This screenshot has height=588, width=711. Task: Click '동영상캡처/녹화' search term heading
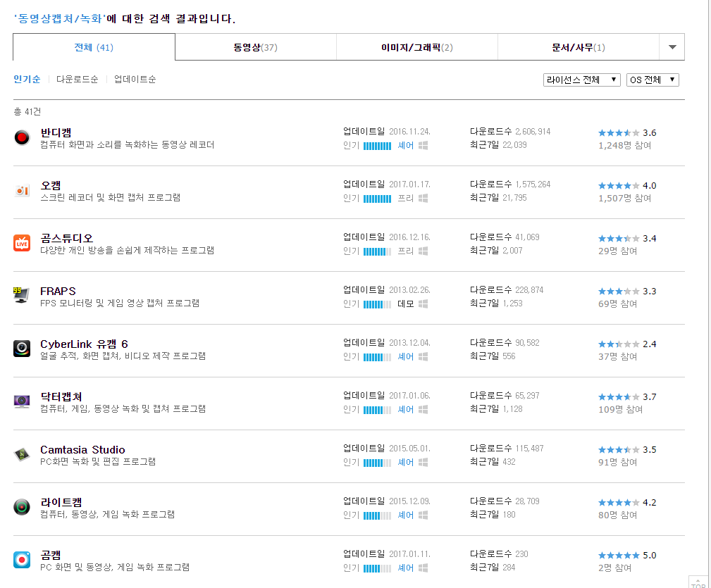pos(61,18)
